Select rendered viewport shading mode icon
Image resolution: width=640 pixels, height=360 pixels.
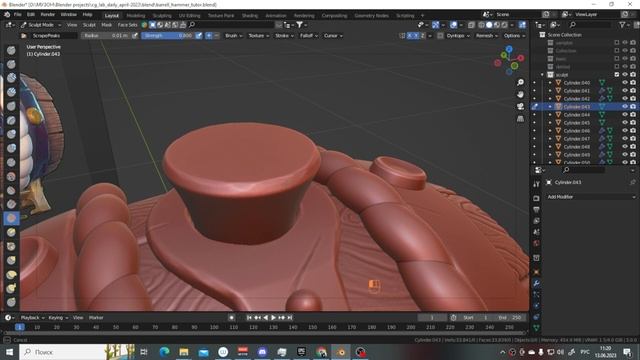(x=504, y=25)
